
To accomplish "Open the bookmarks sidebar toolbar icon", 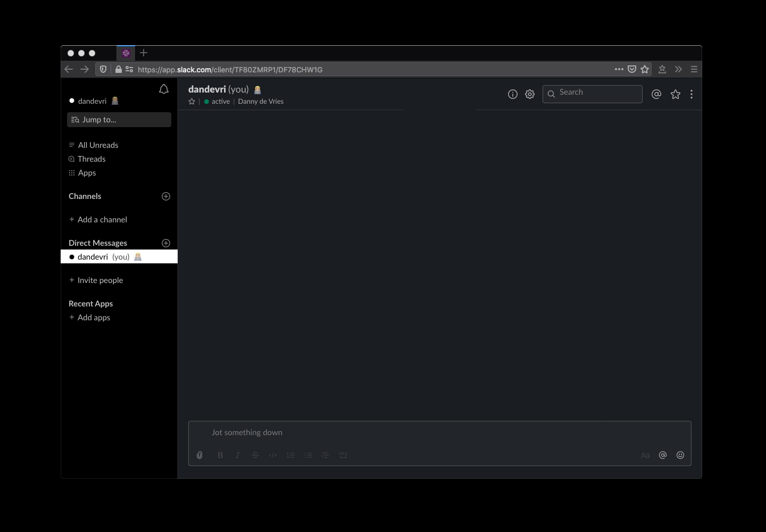I will (662, 69).
